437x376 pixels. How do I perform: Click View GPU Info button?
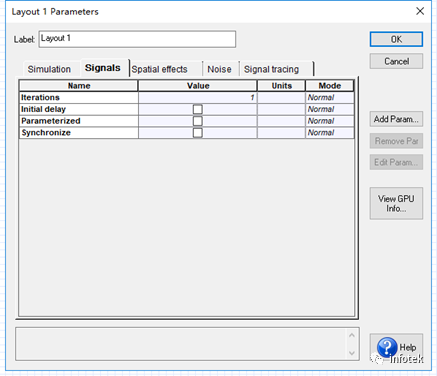pos(396,203)
